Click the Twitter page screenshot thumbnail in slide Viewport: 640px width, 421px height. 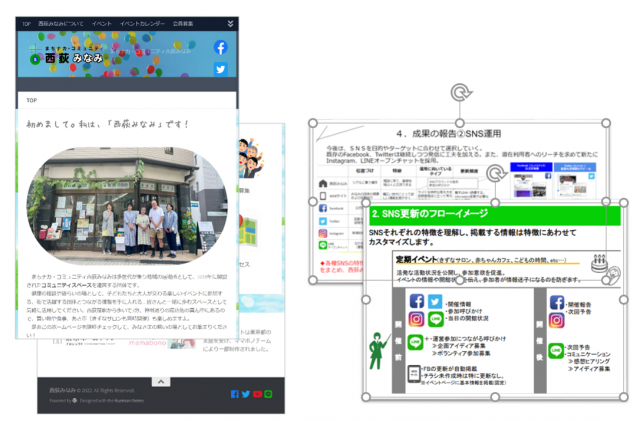(x=575, y=180)
